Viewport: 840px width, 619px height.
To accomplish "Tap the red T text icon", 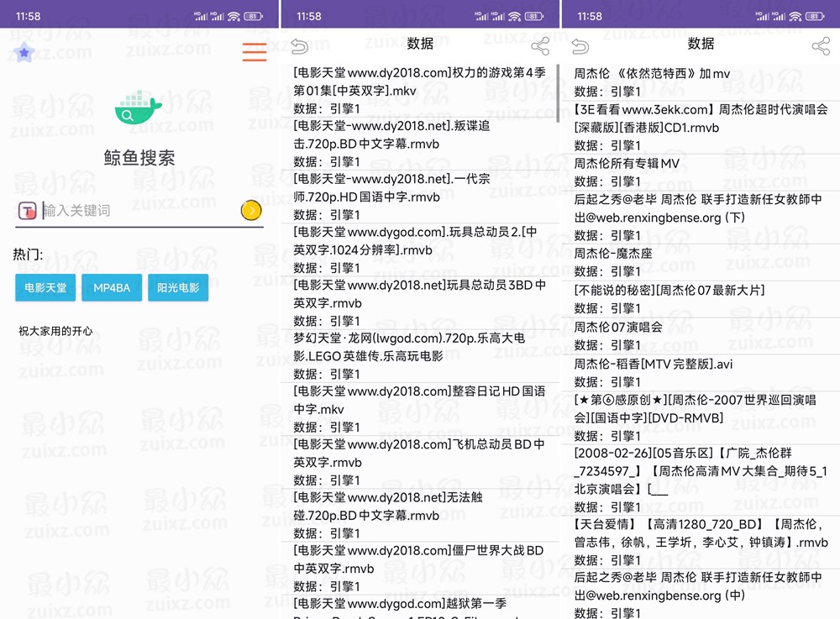I will [x=28, y=211].
